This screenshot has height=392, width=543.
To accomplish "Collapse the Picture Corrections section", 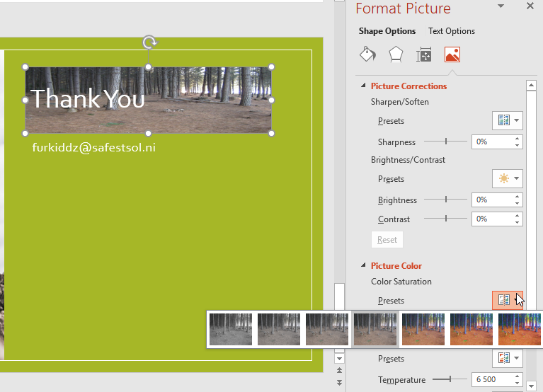I will [x=363, y=86].
